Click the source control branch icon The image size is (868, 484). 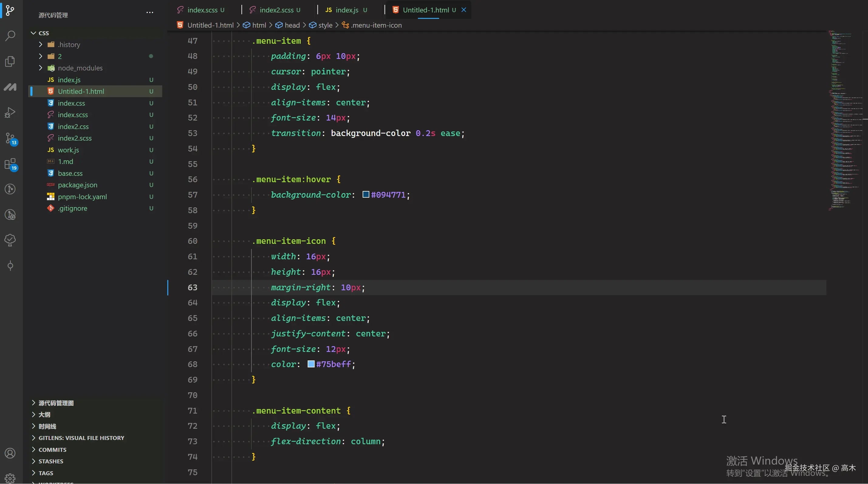[x=10, y=10]
